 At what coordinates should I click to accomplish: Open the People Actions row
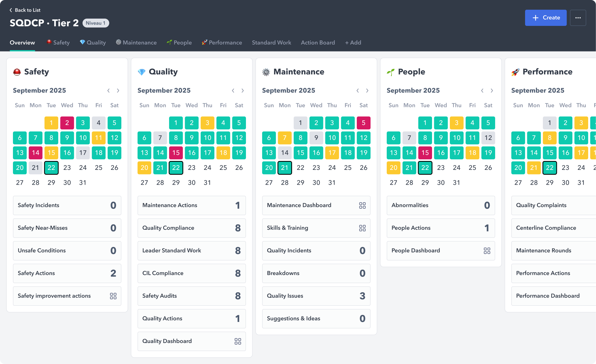(x=441, y=228)
